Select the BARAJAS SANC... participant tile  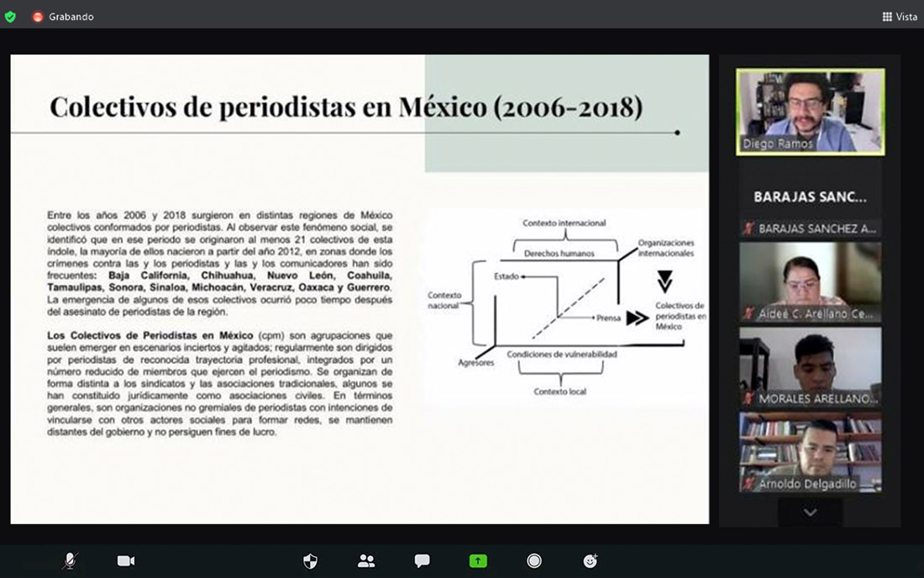click(811, 197)
